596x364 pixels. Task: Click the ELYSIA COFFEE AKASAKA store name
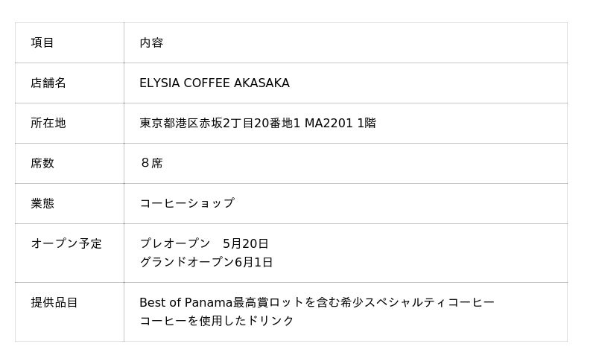215,83
